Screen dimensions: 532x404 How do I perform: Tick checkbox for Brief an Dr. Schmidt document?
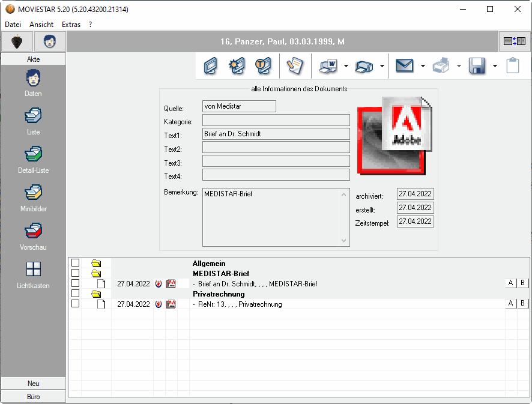(75, 283)
